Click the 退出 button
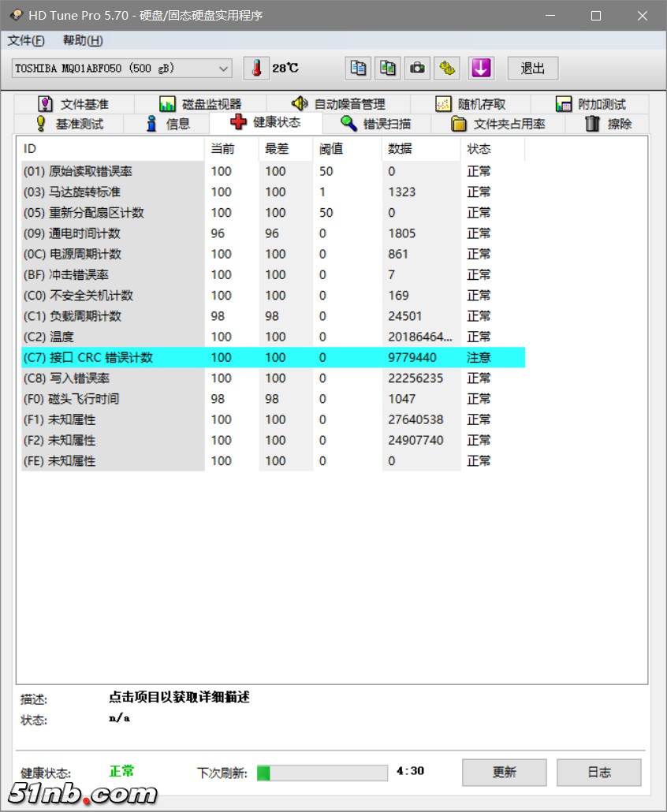The width and height of the screenshot is (667, 812). (x=532, y=68)
